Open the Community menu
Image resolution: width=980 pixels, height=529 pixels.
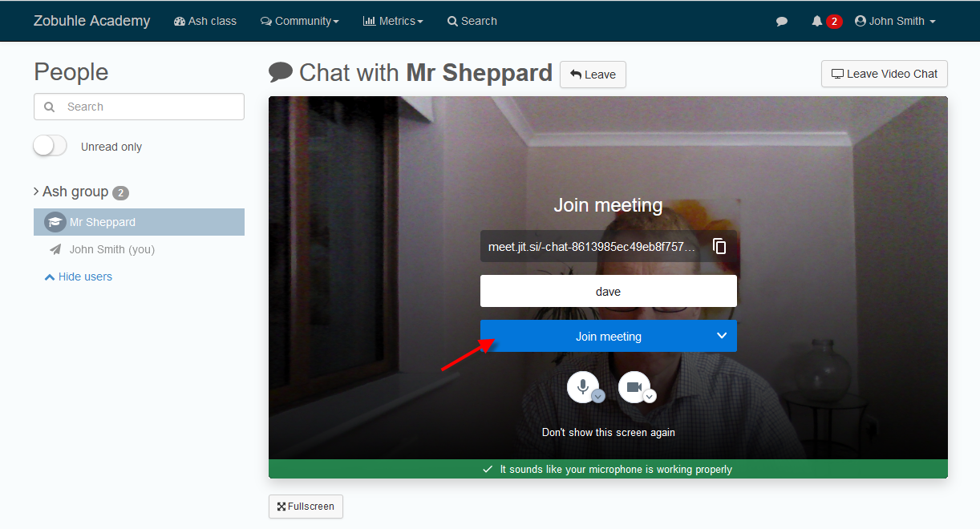[x=300, y=21]
